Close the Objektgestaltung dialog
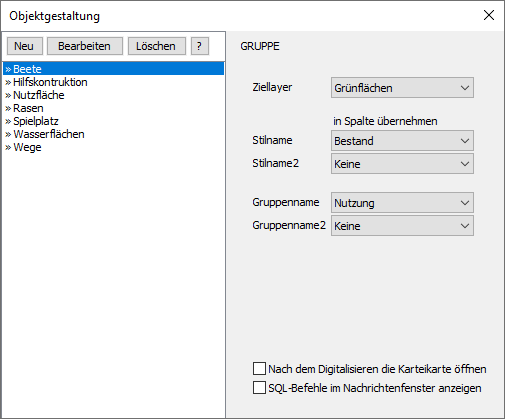 pyautogui.click(x=489, y=15)
